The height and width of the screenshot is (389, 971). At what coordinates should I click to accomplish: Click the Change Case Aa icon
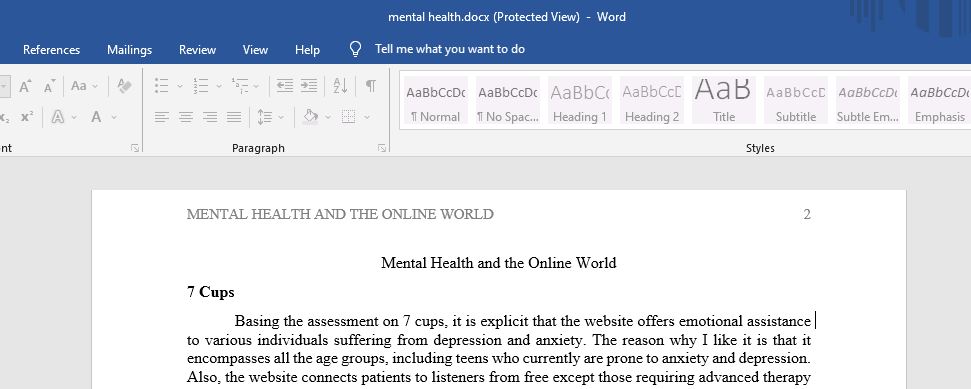pyautogui.click(x=79, y=85)
